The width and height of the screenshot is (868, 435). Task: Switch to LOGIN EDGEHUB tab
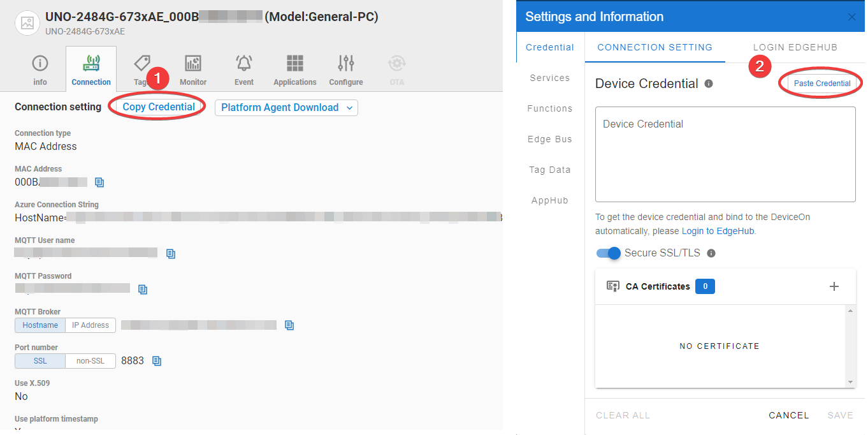point(795,47)
